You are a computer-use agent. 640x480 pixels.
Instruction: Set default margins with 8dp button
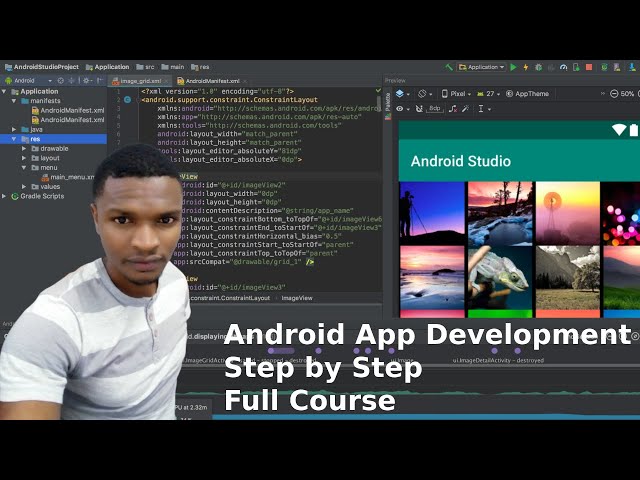(435, 109)
